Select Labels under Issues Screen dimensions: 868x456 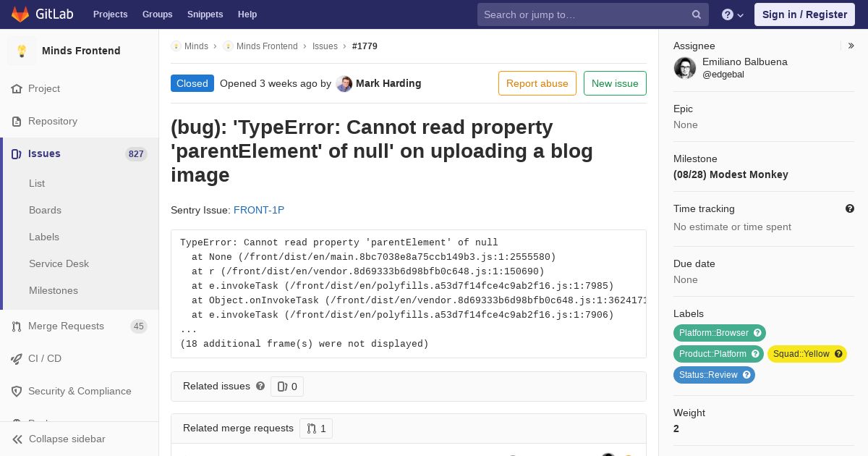tap(44, 237)
